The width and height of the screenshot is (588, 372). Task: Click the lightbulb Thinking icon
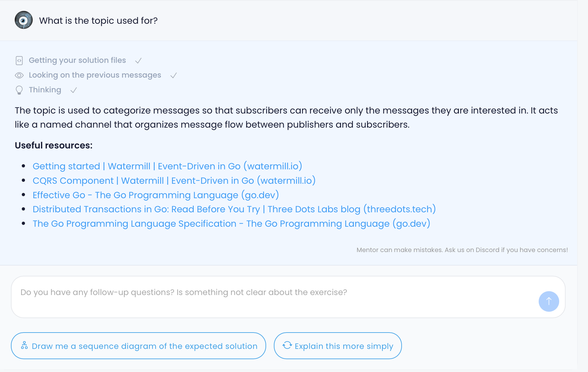coord(19,90)
